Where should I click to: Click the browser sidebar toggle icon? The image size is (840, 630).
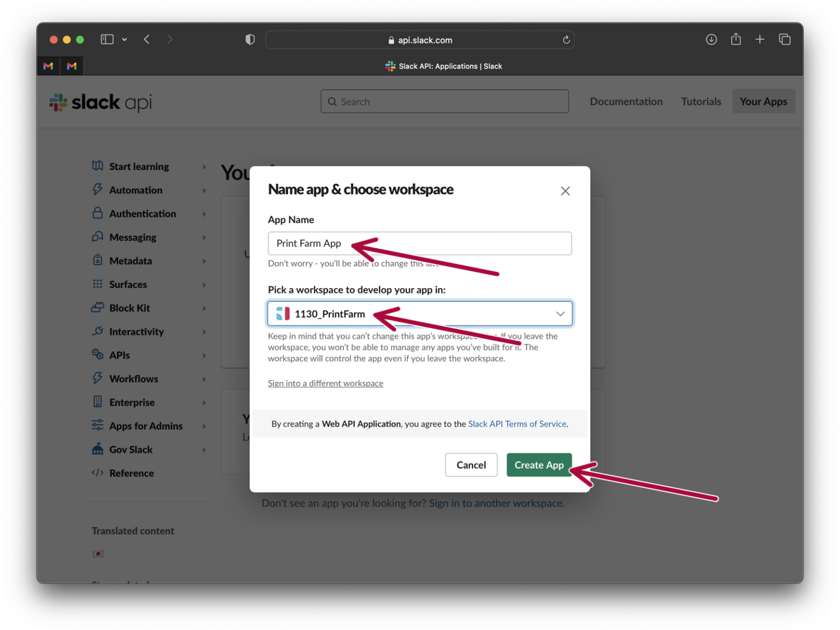107,39
